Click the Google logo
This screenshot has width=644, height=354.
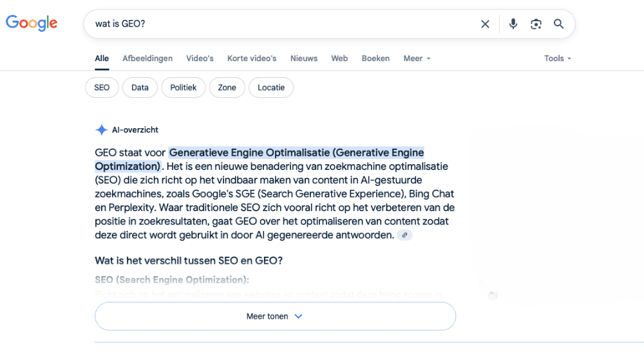(32, 23)
